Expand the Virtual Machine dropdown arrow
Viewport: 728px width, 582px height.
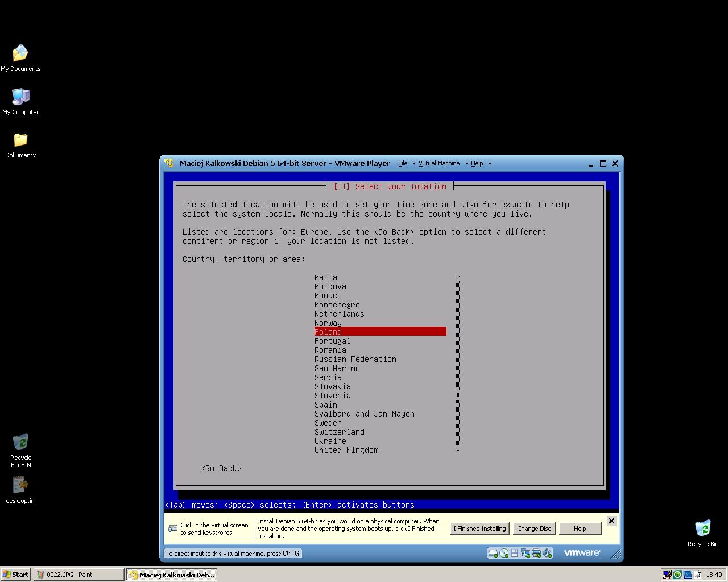466,163
